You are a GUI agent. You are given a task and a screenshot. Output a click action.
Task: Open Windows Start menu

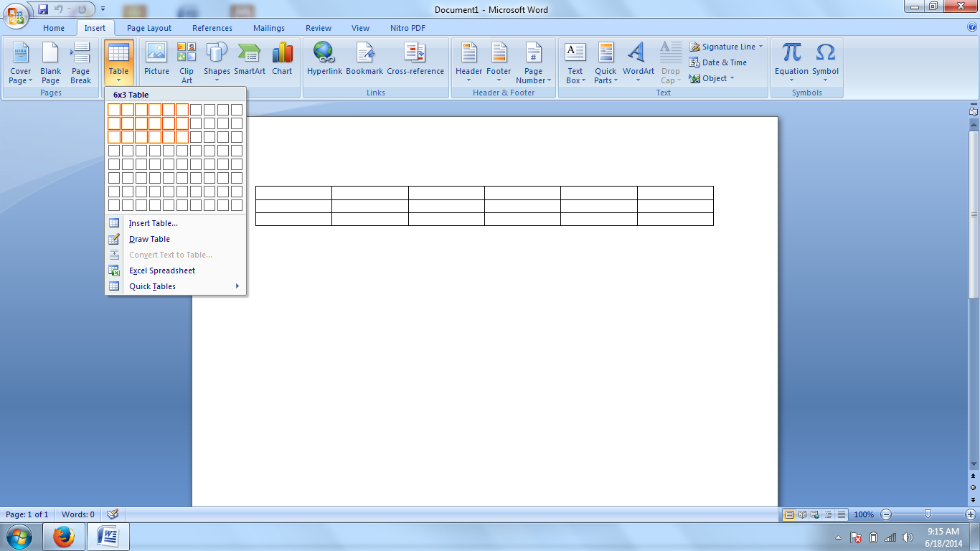[x=18, y=537]
